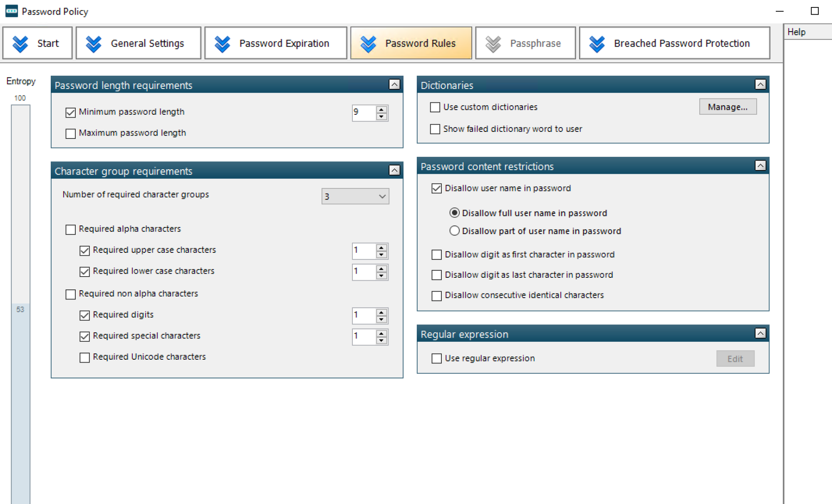
Task: Collapse the Dictionaries section
Action: point(760,85)
